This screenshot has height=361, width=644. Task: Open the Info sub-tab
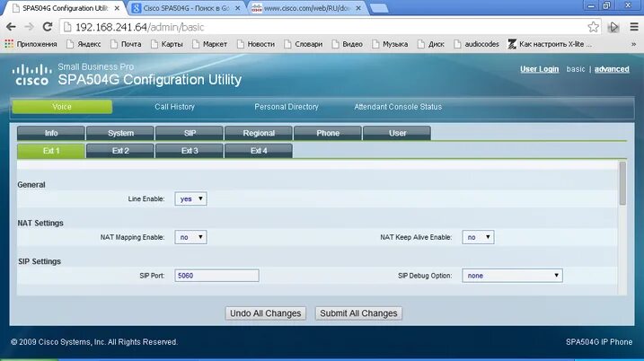51,133
